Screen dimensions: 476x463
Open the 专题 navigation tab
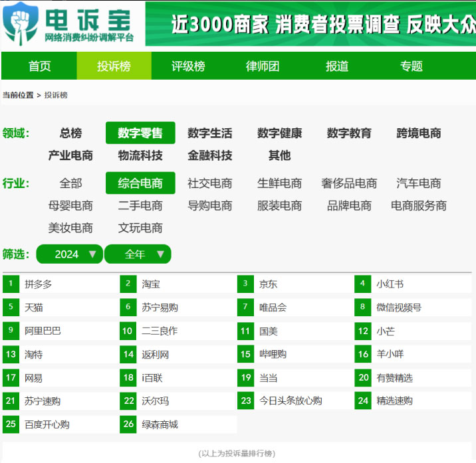coord(412,66)
